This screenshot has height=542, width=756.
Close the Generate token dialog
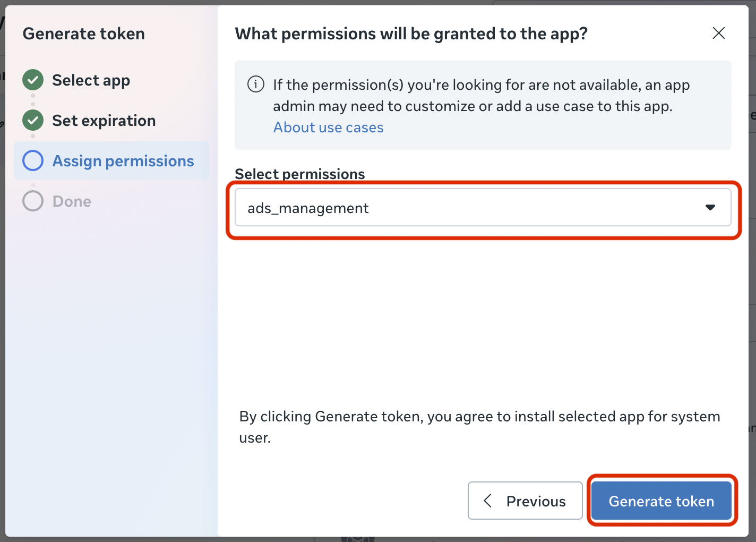[719, 33]
